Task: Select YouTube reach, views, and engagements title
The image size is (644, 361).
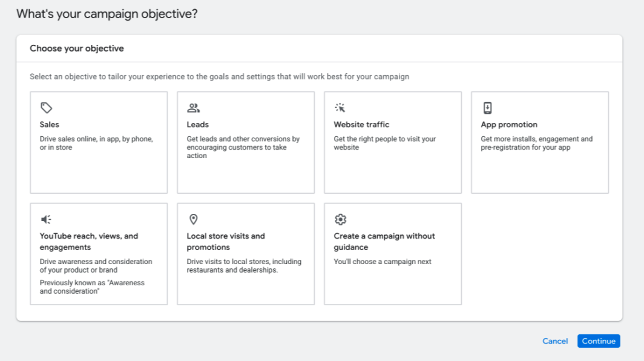Action: (89, 241)
